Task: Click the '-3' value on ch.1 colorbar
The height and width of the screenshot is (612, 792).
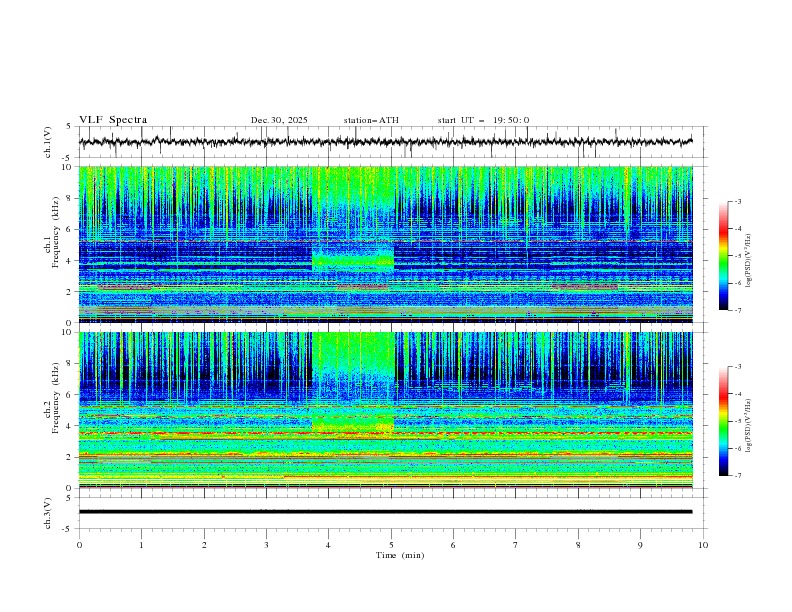Action: point(737,201)
